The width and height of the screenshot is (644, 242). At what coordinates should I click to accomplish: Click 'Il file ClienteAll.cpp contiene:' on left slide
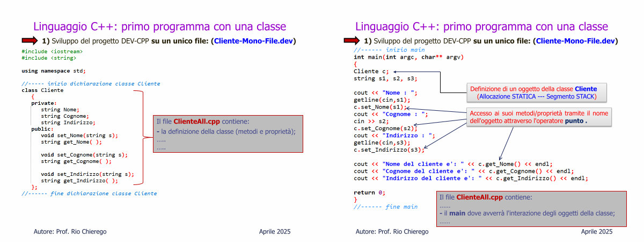[x=203, y=122]
